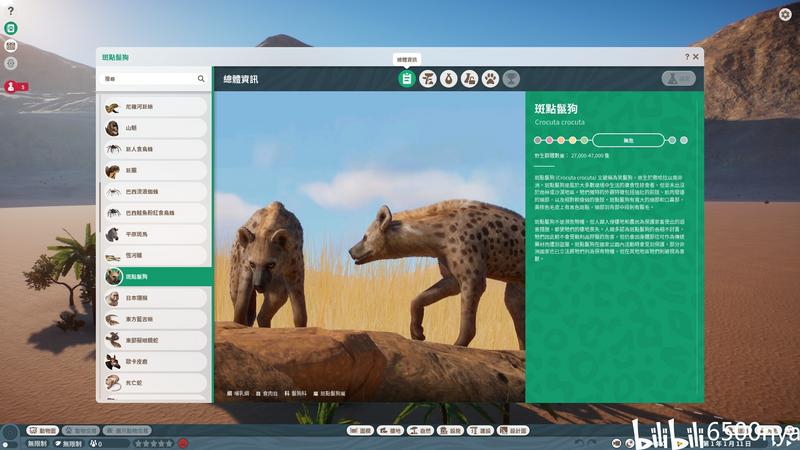Viewport: 800px width, 450px height.
Task: Open the 設施 facilities menu
Action: click(x=451, y=431)
